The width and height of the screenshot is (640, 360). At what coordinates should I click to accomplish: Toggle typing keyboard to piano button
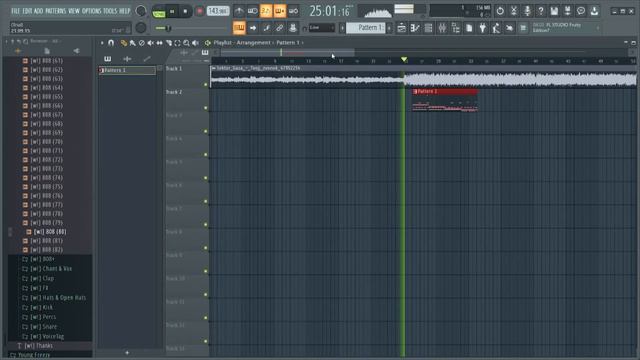point(239,28)
